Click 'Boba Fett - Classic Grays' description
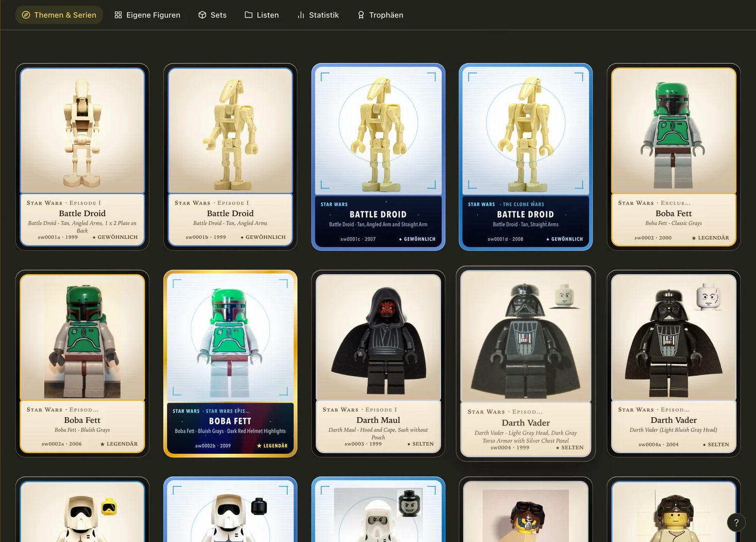The height and width of the screenshot is (542, 756). [x=674, y=223]
